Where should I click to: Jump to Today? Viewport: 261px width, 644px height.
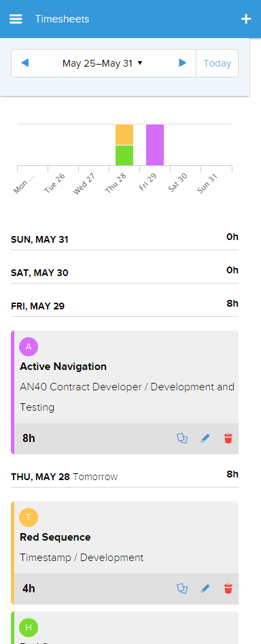click(x=217, y=63)
